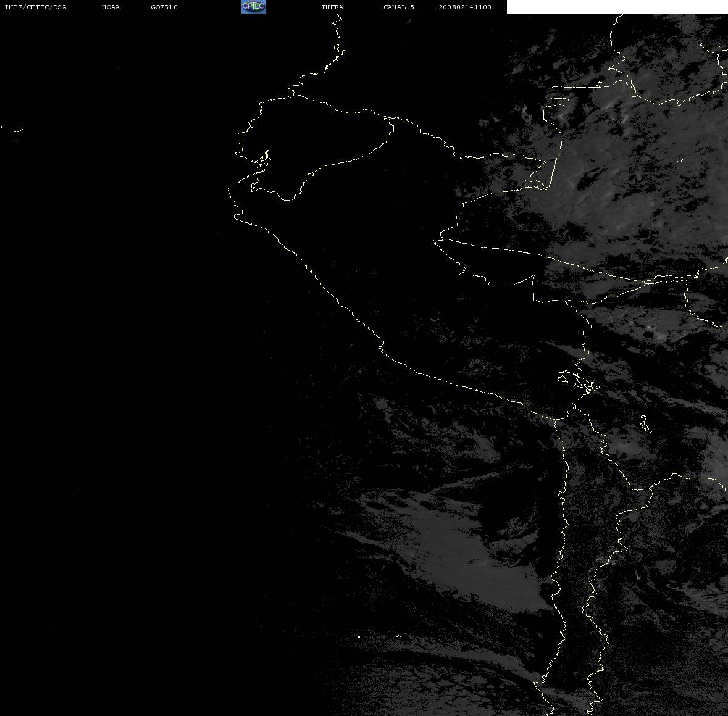Click the CANAL-5 header text

tap(399, 7)
